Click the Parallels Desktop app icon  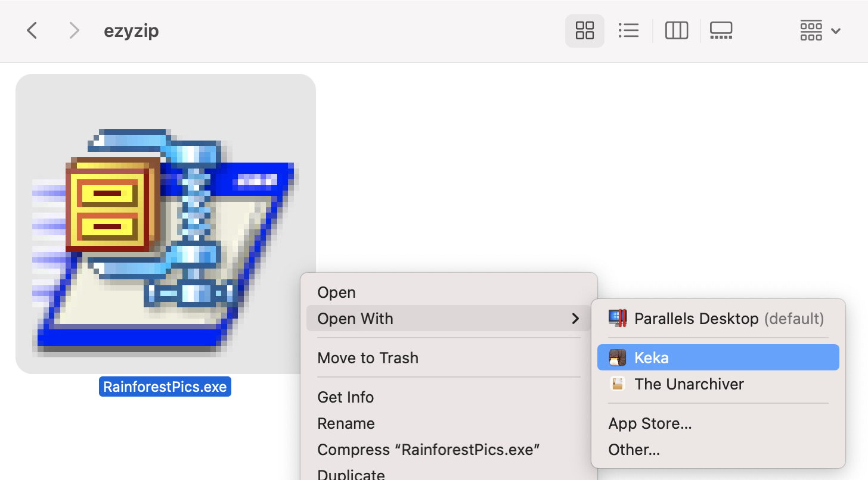tap(618, 318)
